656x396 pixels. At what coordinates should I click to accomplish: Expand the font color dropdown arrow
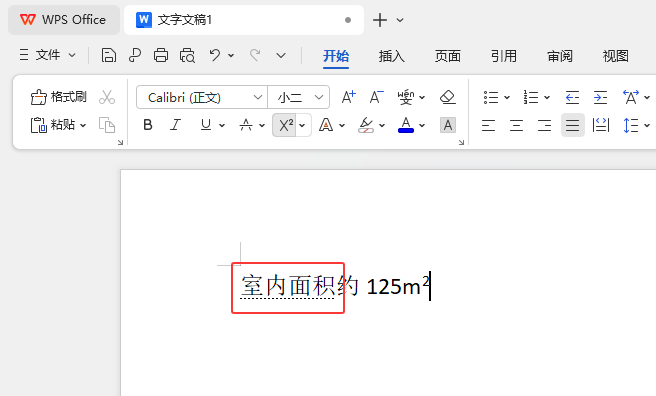[422, 125]
